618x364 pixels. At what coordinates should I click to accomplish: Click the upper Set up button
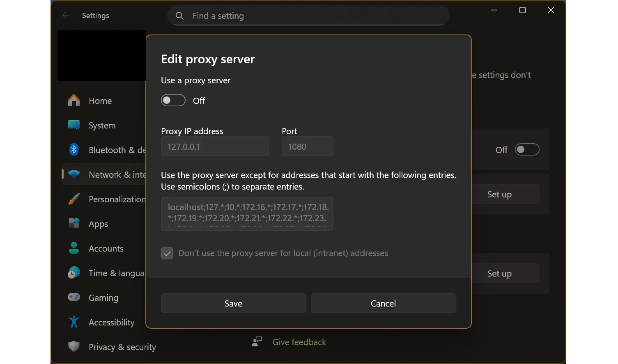499,194
